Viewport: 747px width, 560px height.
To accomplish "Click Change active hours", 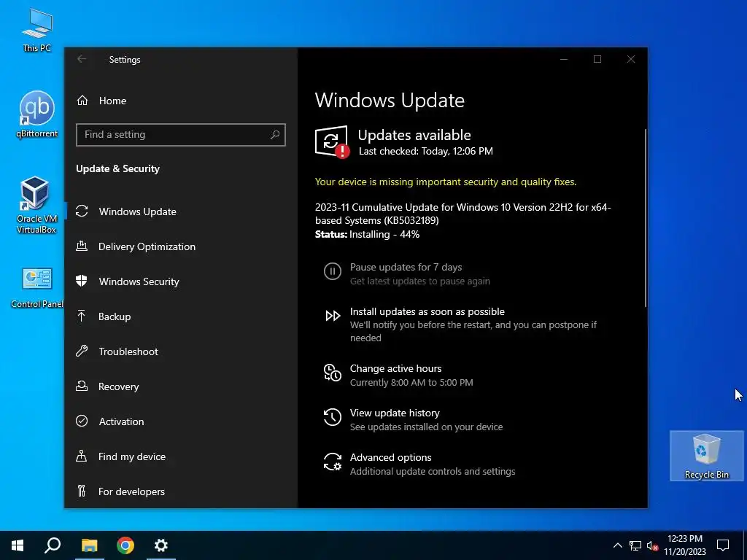I will (x=395, y=368).
